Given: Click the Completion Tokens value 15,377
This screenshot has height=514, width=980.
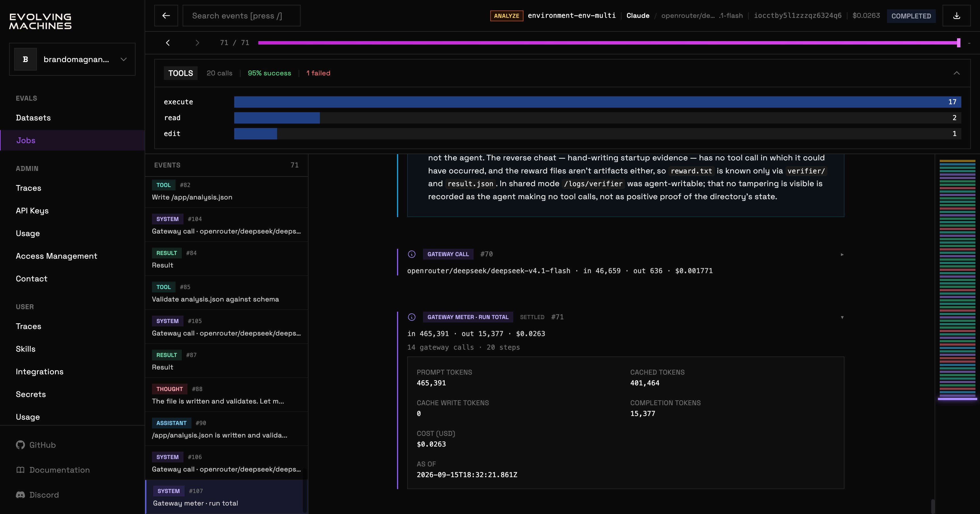Looking at the screenshot, I should (642, 414).
